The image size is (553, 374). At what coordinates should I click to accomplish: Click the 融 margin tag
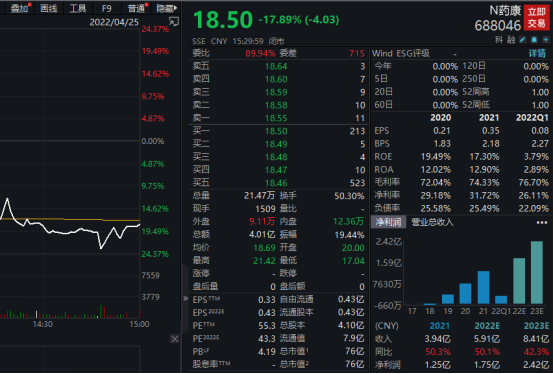pyautogui.click(x=511, y=40)
